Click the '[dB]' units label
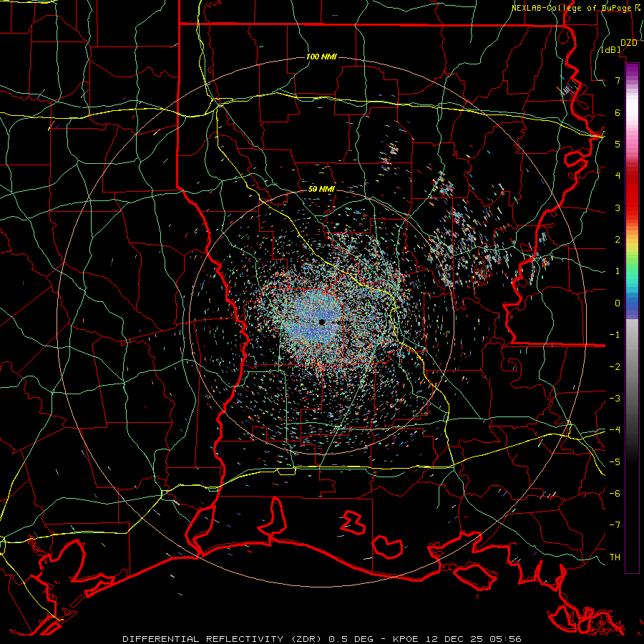Viewport: 644px width, 644px height. tap(611, 49)
